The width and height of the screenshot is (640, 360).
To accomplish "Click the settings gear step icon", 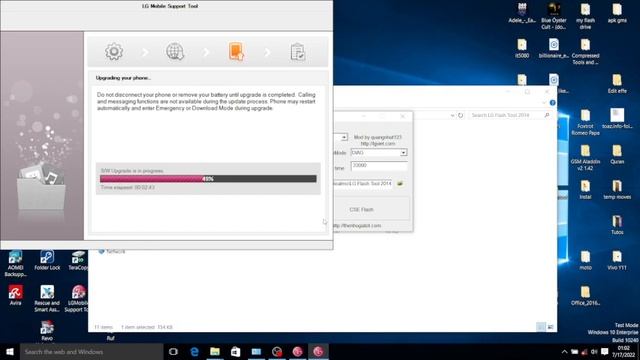I will (x=114, y=52).
